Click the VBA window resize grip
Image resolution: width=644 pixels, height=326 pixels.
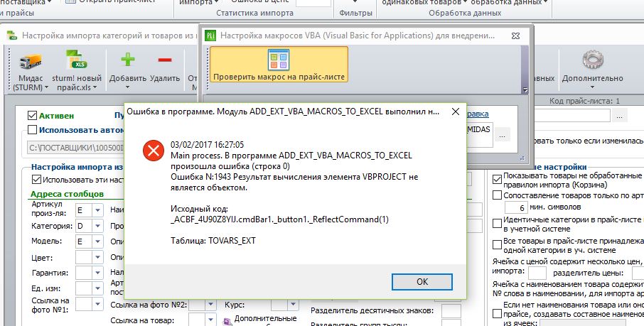523,158
